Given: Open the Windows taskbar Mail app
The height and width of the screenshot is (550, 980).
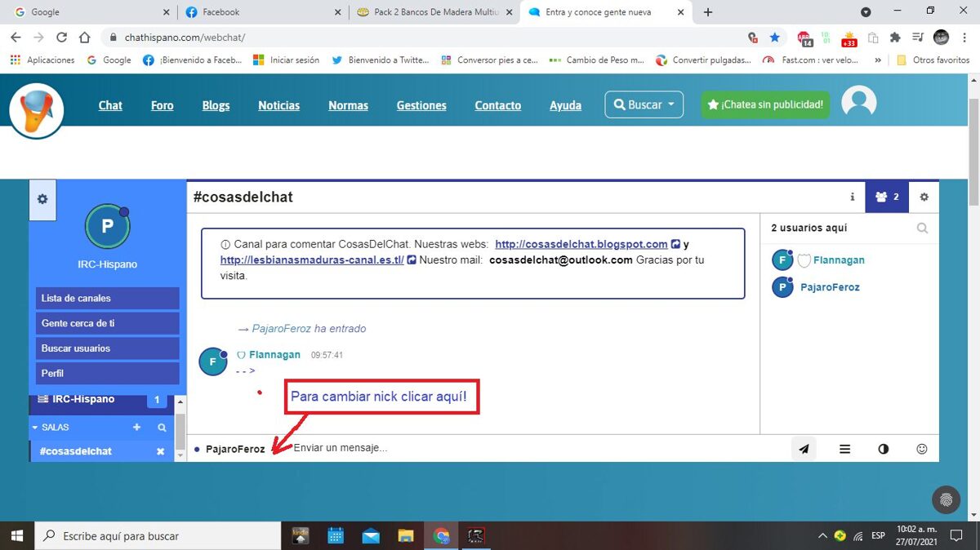Looking at the screenshot, I should click(x=371, y=536).
